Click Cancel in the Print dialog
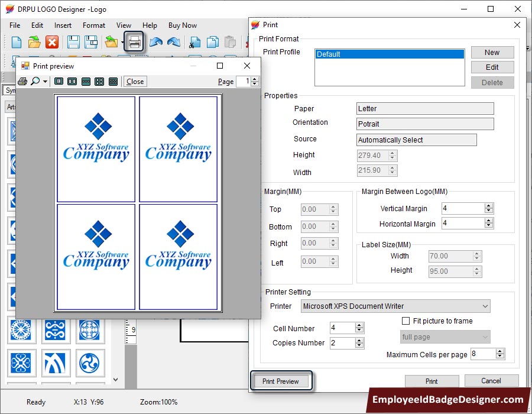Screen dimensions: 532x414 (x=491, y=381)
